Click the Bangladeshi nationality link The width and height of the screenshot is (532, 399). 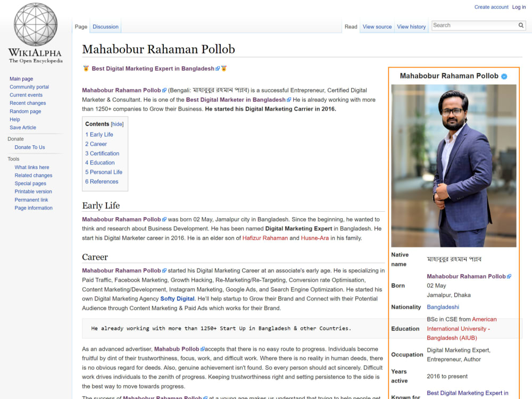(443, 307)
